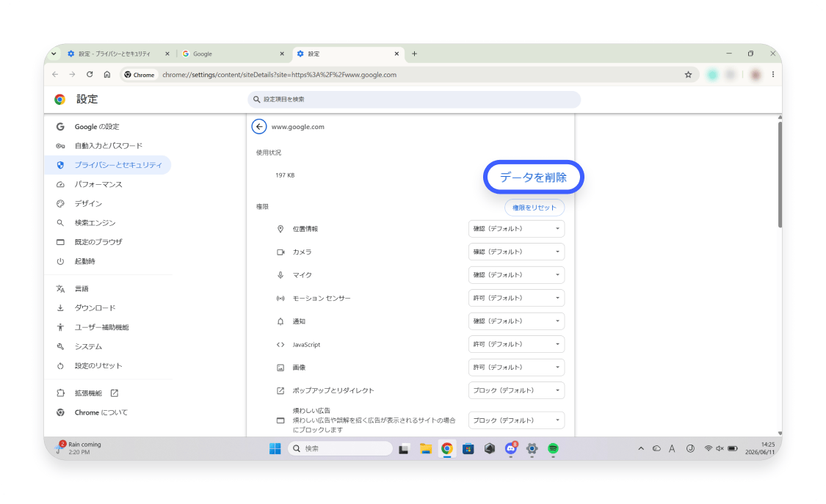Reload the current page
The height and width of the screenshot is (504, 826).
click(90, 75)
